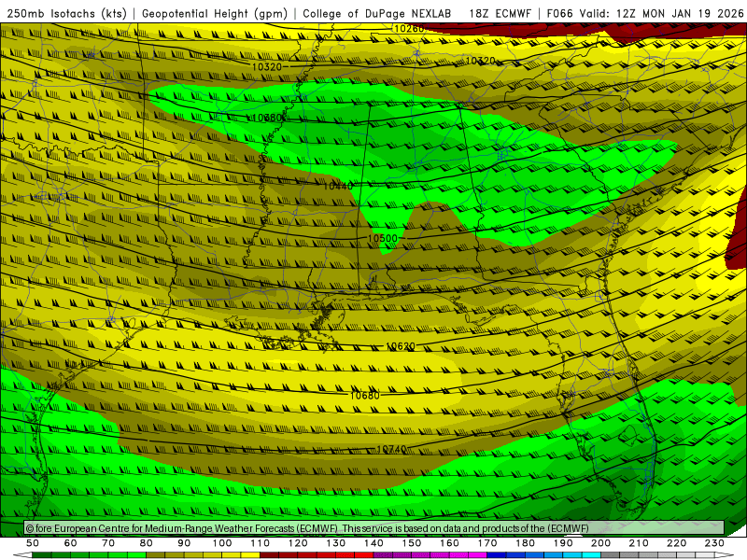
Task: Click the 'Valid: 12Z MON JAN 19 2026' text
Action: [x=662, y=13]
